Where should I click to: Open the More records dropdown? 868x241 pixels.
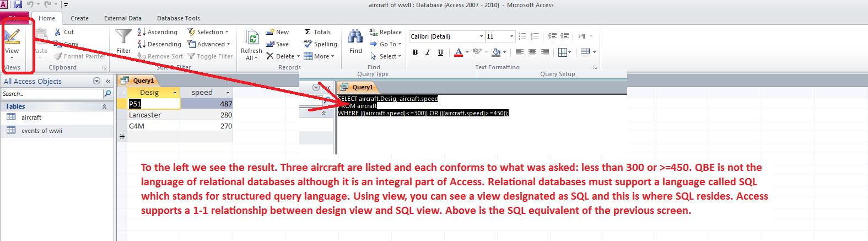(x=320, y=56)
